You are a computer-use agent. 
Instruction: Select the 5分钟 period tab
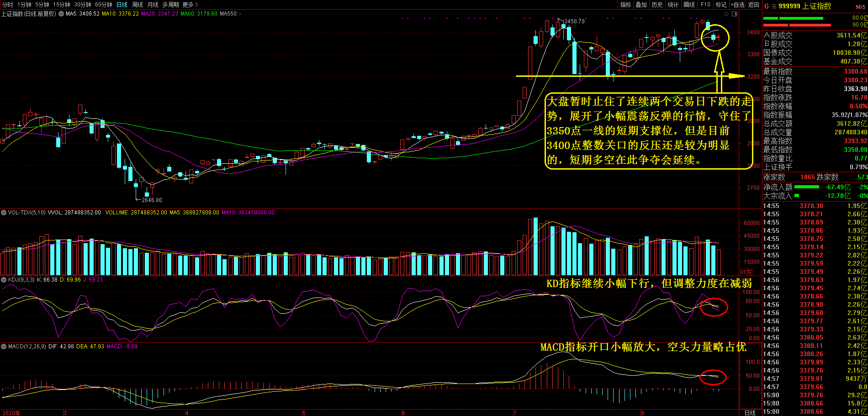42,5
